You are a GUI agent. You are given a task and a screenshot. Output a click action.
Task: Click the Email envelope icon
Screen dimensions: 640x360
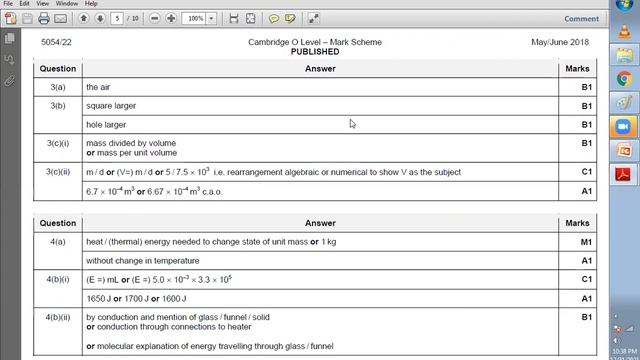click(x=60, y=19)
